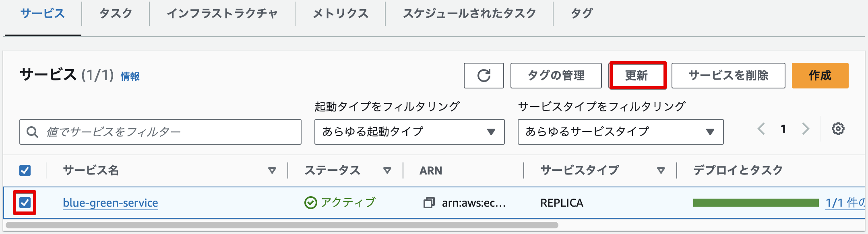
Task: Click the ステータス column header text
Action: [333, 170]
